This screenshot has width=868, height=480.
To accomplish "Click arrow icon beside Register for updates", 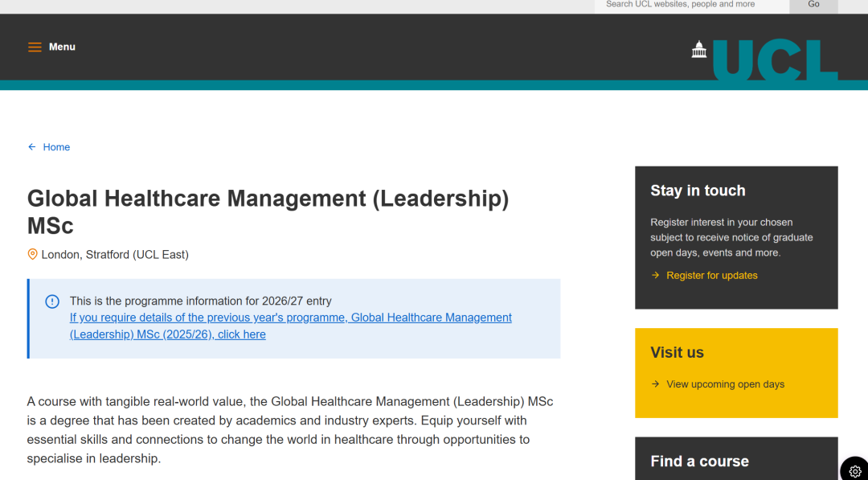I will click(x=656, y=276).
